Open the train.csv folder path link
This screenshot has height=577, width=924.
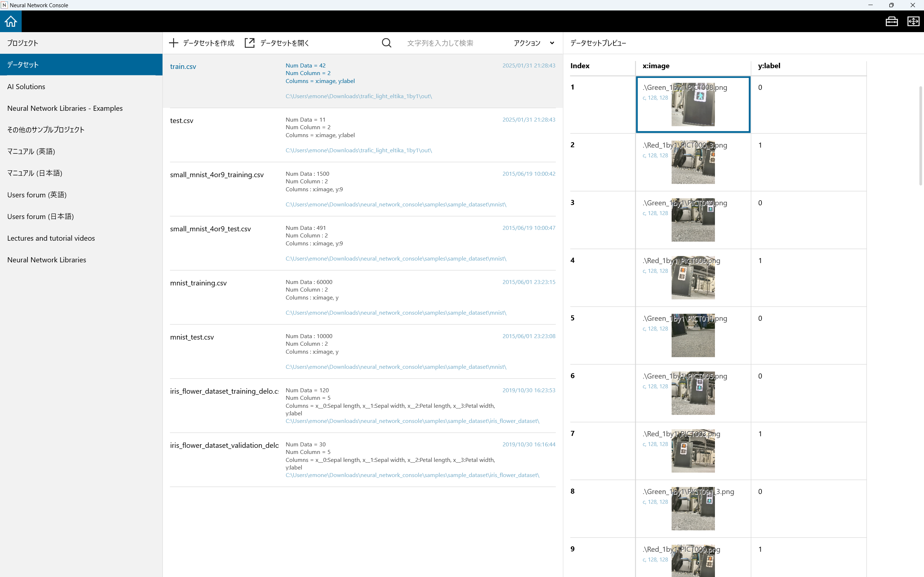click(x=359, y=96)
